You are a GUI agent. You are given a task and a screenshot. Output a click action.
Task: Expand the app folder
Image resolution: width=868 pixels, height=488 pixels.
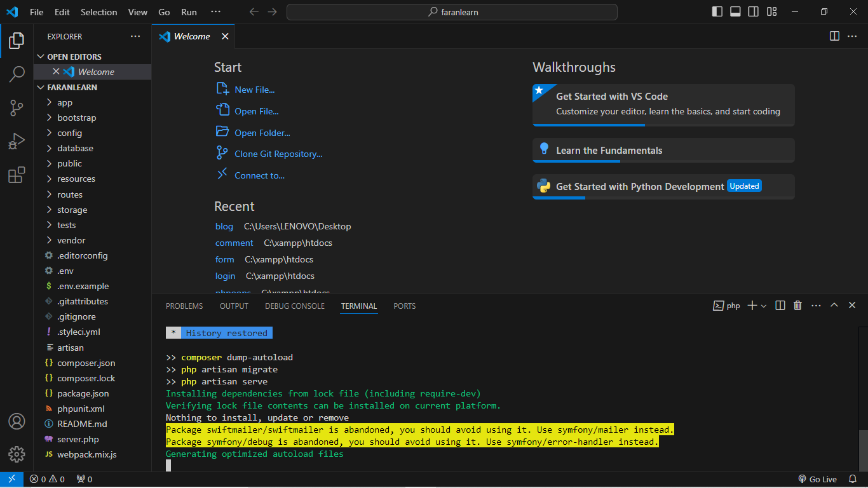(x=92, y=102)
